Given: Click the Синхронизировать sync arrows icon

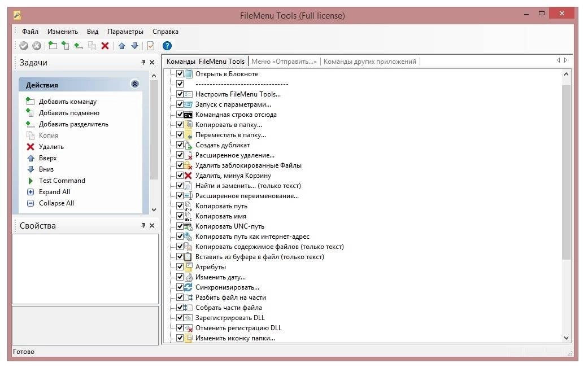Looking at the screenshot, I should (188, 287).
